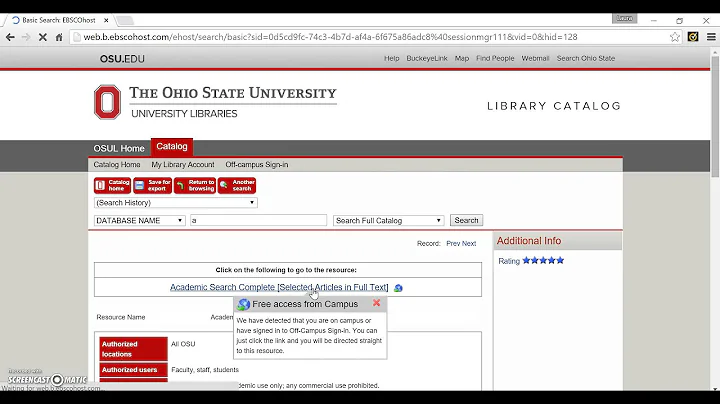Viewport: 720px width, 404px height.
Task: Click the catalog search text field
Action: 259,220
